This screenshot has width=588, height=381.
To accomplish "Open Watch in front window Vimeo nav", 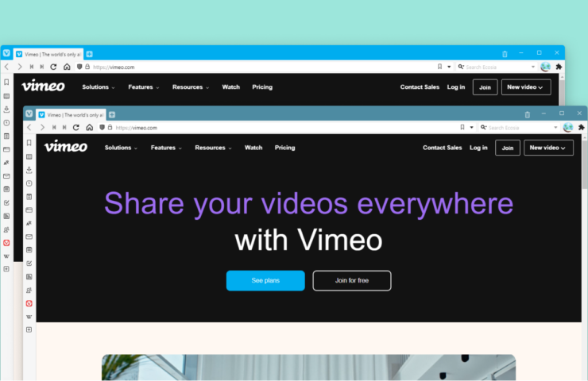I will (x=253, y=148).
